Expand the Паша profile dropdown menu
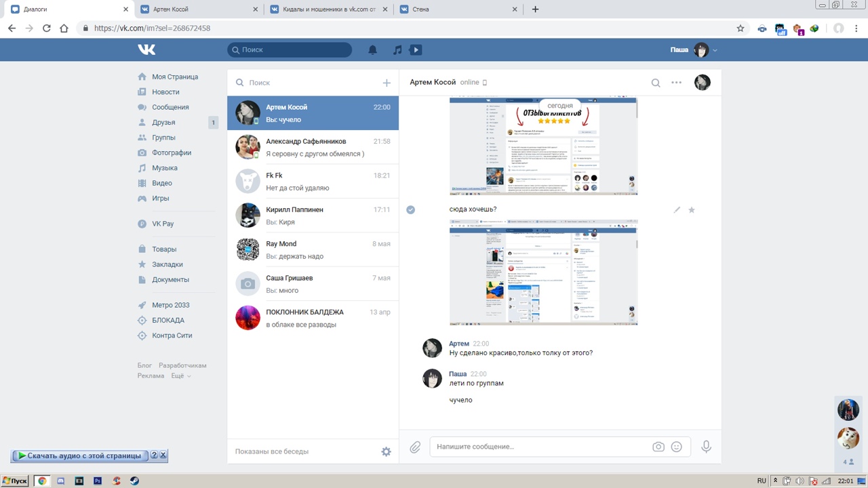The image size is (868, 488). point(715,50)
